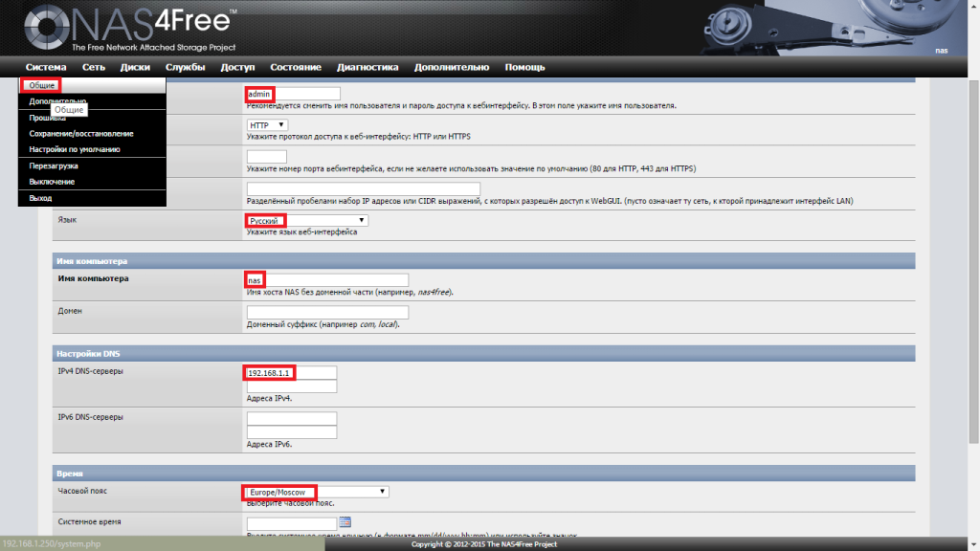Click Выход to log out
Viewport: 980px width, 551px height.
[40, 198]
